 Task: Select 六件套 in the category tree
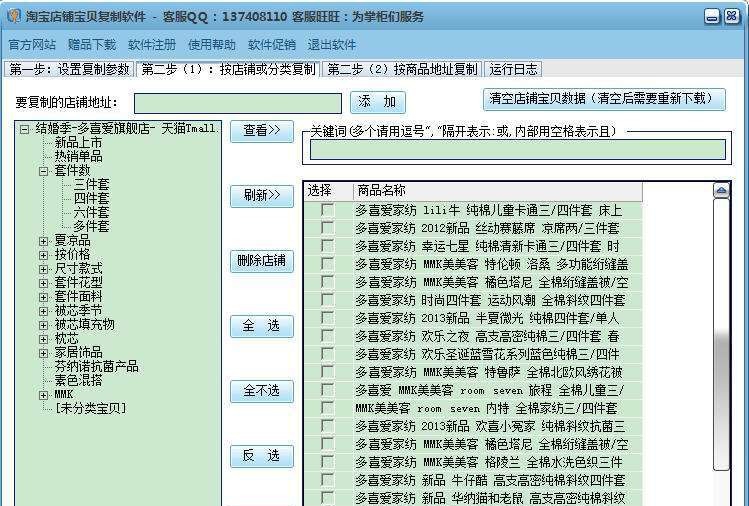tap(91, 212)
